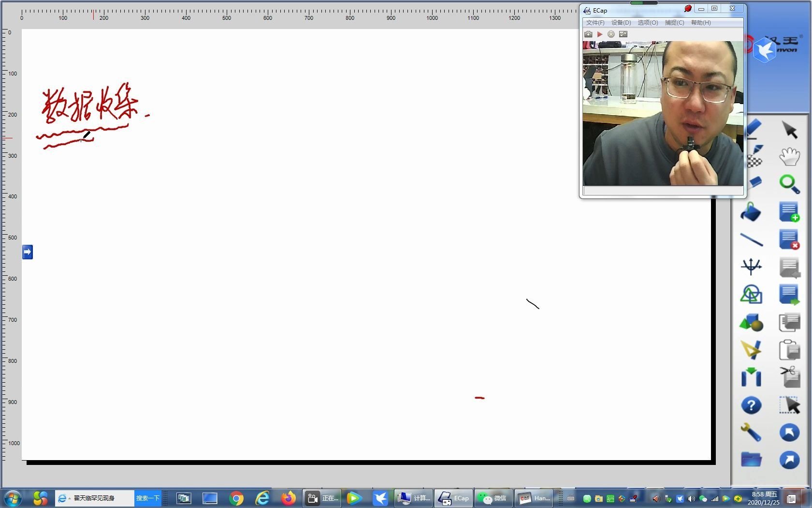Add a new page with the plus page icon
Image resolution: width=812 pixels, height=508 pixels.
789,212
